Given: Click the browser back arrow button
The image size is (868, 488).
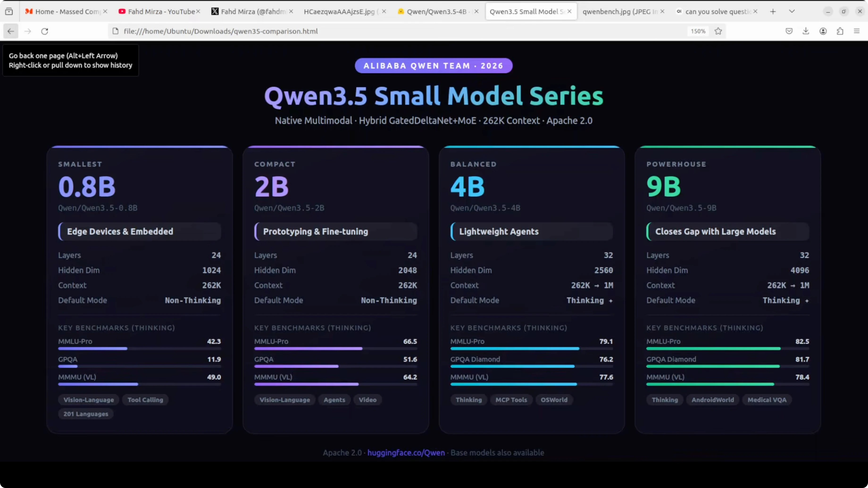Looking at the screenshot, I should click(11, 31).
